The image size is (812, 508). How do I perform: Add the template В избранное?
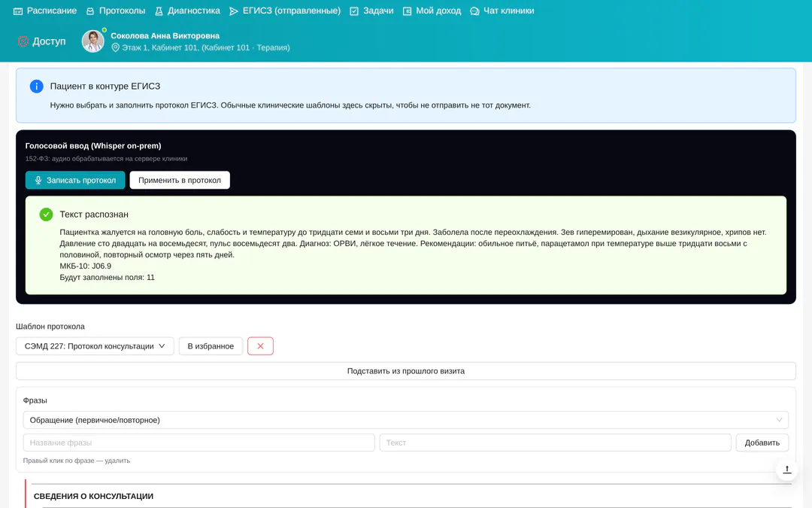[211, 346]
